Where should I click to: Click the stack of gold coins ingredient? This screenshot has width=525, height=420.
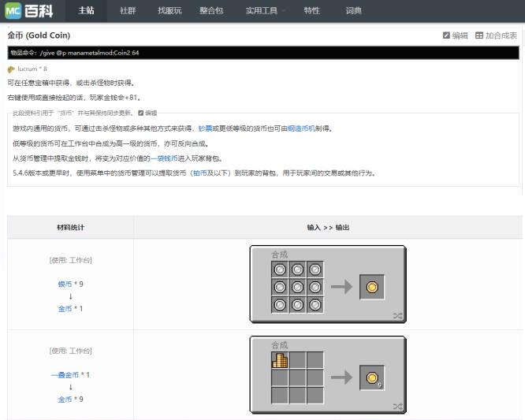coord(280,360)
